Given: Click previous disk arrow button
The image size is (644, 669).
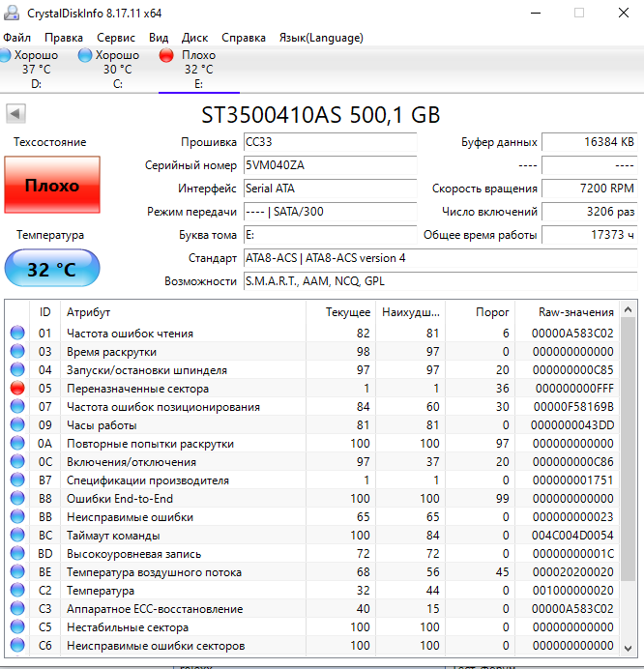Looking at the screenshot, I should [x=15, y=114].
